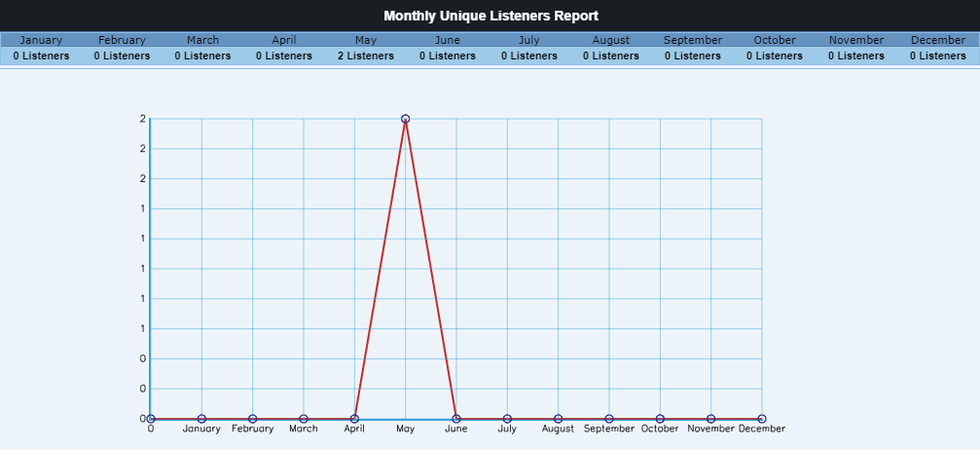Image resolution: width=980 pixels, height=450 pixels.
Task: Click the September label on chart x-axis
Action: 609,429
